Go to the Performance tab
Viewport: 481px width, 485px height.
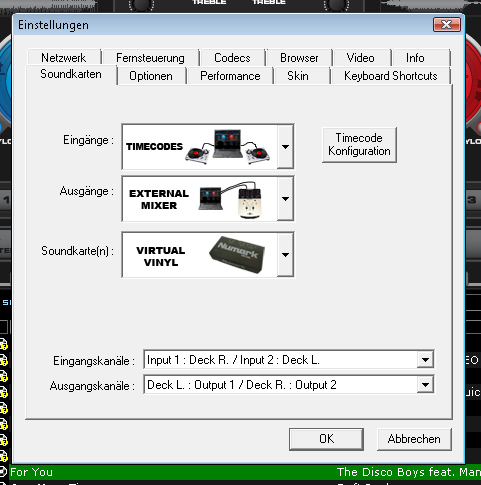(230, 76)
